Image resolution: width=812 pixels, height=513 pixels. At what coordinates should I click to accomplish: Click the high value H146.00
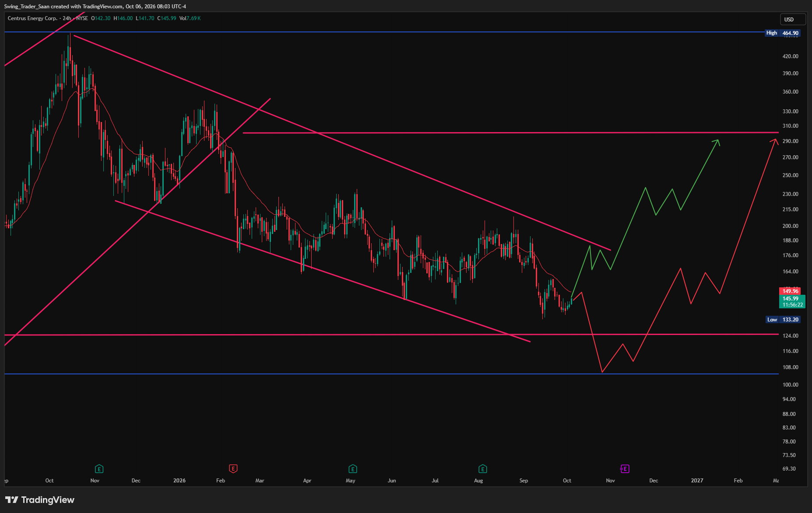click(x=123, y=18)
